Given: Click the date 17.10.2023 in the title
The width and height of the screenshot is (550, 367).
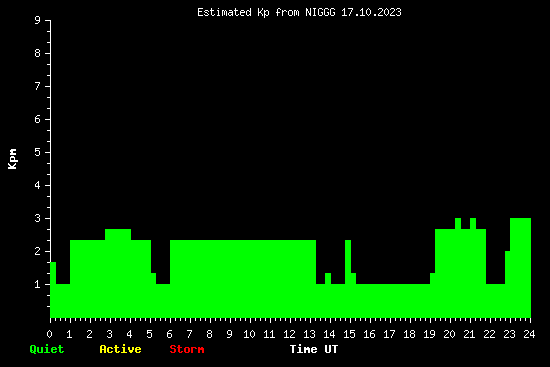Looking at the screenshot, I should 371,13.
